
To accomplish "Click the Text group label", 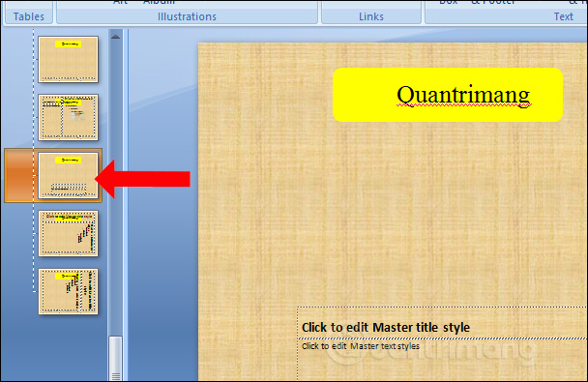I will coord(563,16).
